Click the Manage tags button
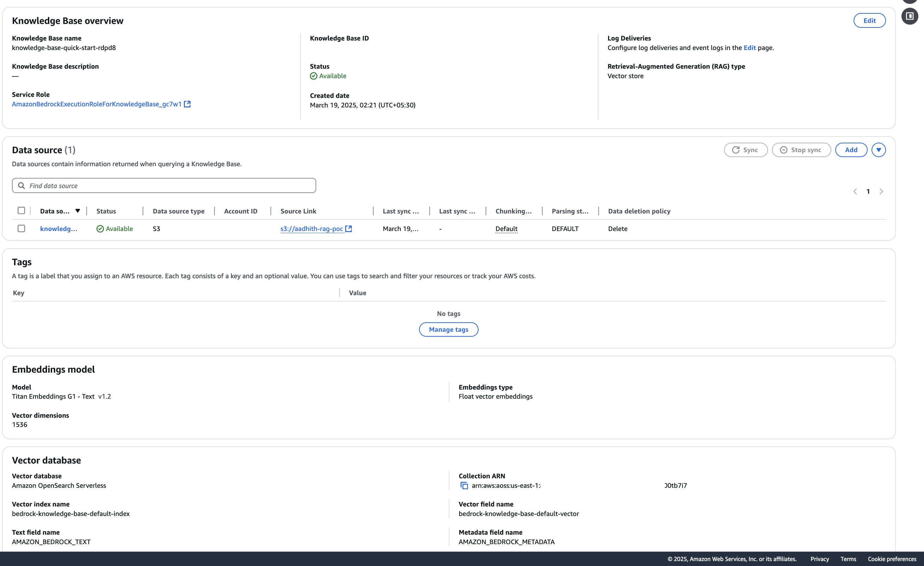Viewport: 924px width, 566px height. point(449,330)
